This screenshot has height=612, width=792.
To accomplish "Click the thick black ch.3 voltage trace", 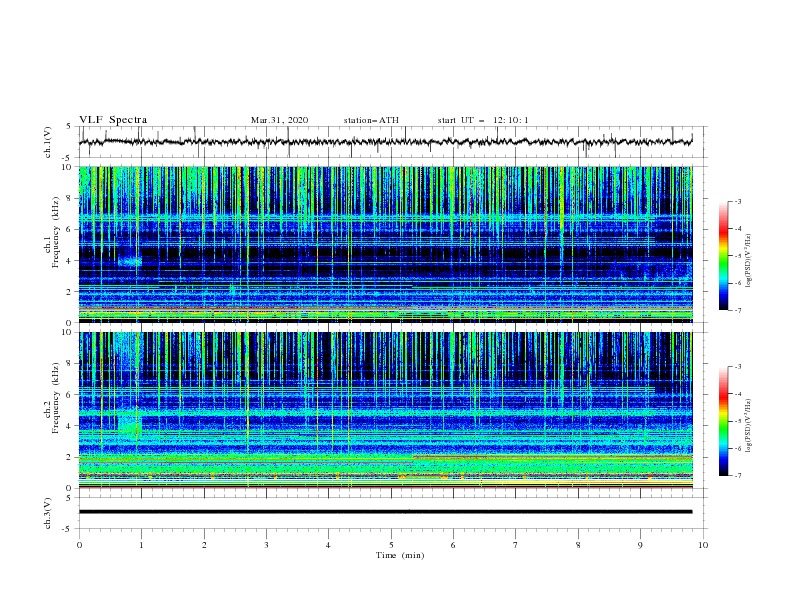I will (386, 512).
